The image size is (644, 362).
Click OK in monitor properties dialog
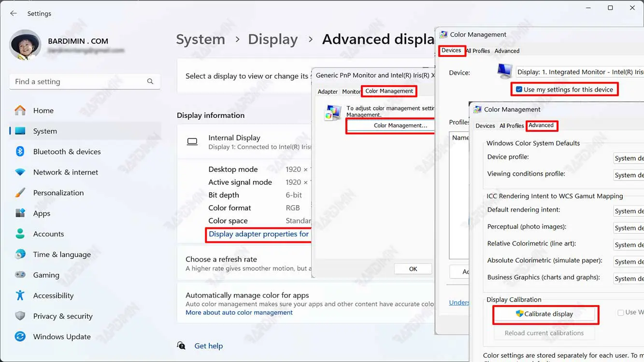413,269
